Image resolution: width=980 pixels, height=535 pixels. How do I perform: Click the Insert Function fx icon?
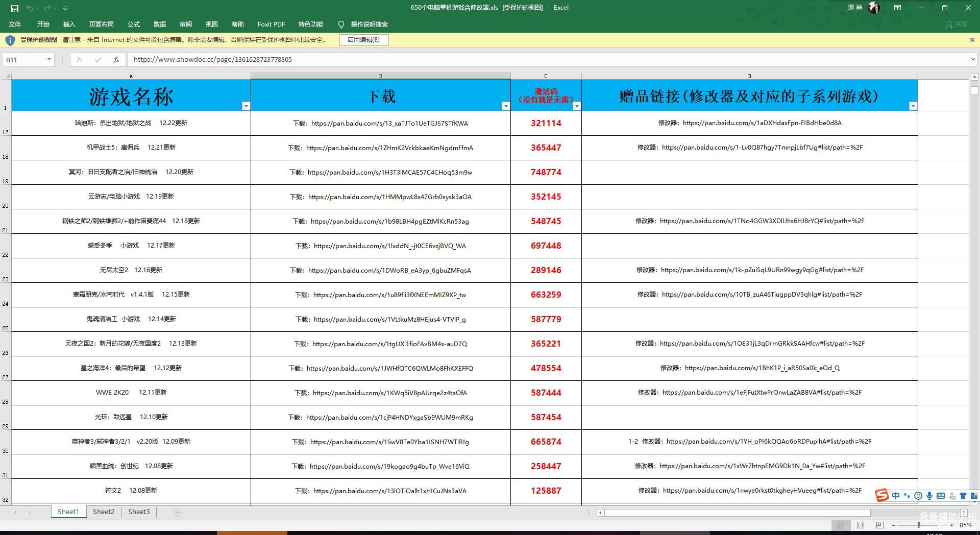coord(116,60)
